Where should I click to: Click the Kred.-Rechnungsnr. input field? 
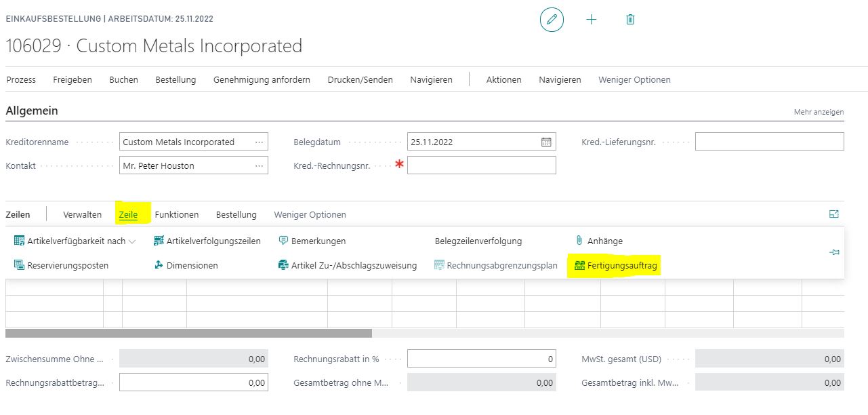tap(482, 165)
